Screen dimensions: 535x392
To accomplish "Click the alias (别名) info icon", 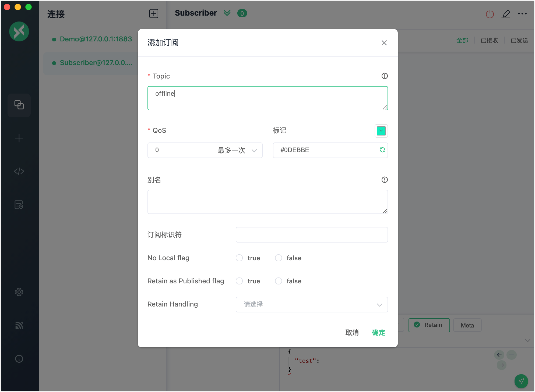I will (x=384, y=180).
